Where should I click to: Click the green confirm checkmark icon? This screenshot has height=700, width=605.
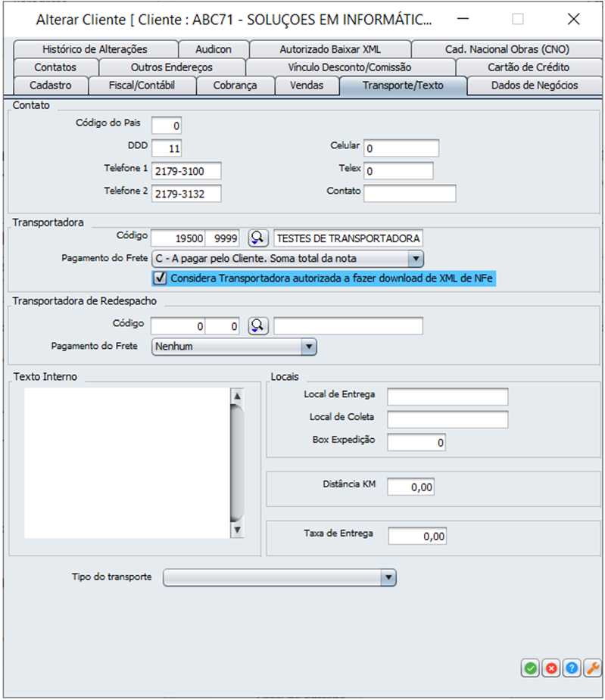530,667
